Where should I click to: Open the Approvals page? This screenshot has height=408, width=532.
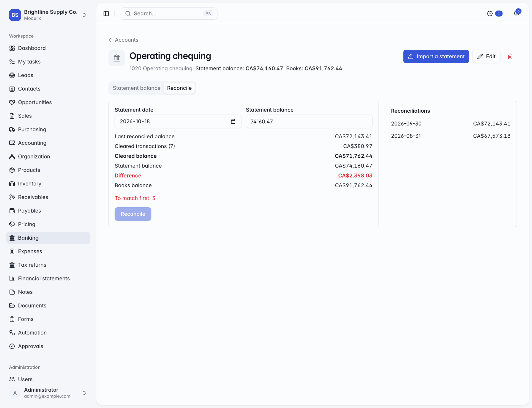click(x=48, y=346)
